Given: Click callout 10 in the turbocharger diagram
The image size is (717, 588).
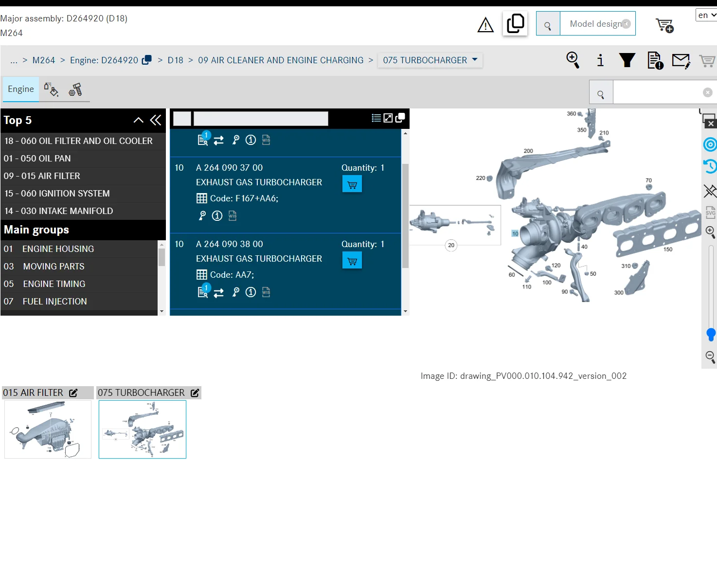Looking at the screenshot, I should click(515, 233).
